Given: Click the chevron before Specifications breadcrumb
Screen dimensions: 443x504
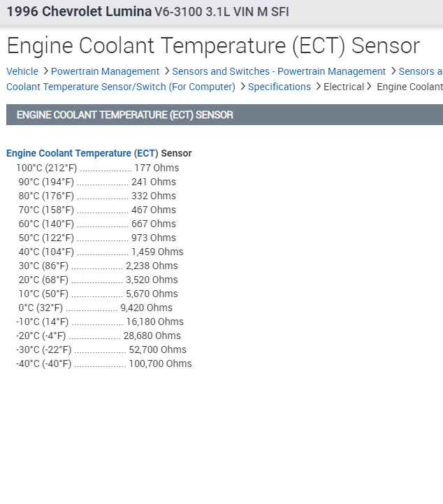Looking at the screenshot, I should 242,87.
